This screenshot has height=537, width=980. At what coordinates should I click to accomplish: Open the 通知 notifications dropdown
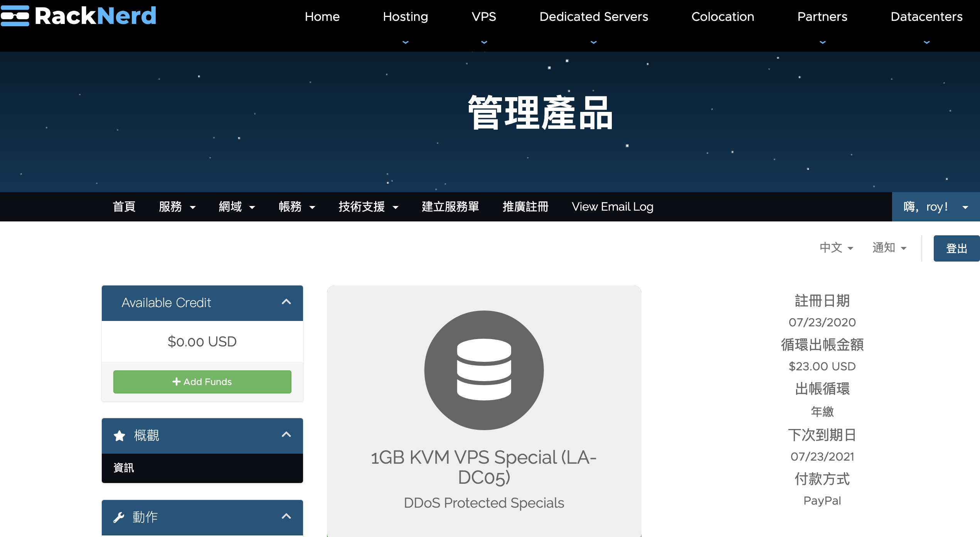point(889,248)
